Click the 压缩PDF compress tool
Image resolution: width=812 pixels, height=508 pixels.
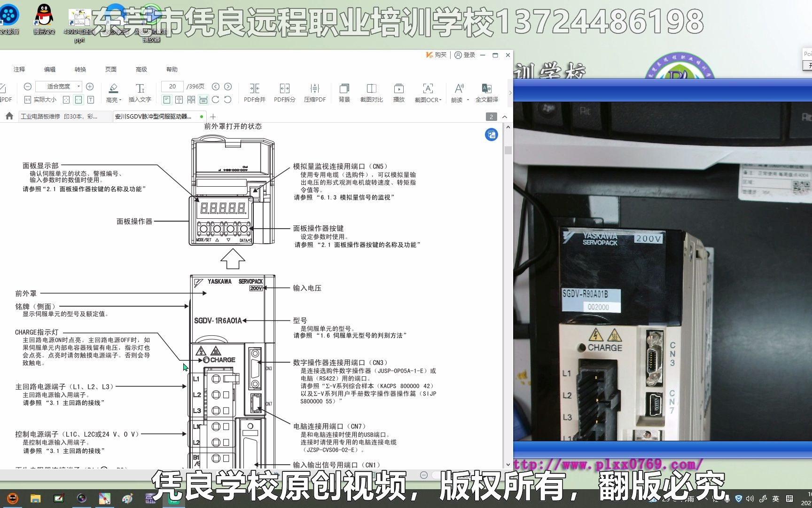(x=315, y=92)
